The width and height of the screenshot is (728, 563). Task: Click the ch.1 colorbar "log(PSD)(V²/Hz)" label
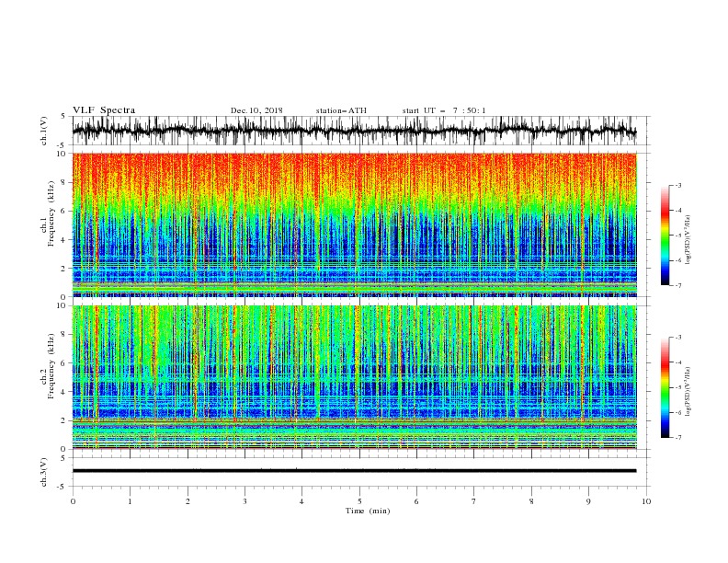pos(688,240)
